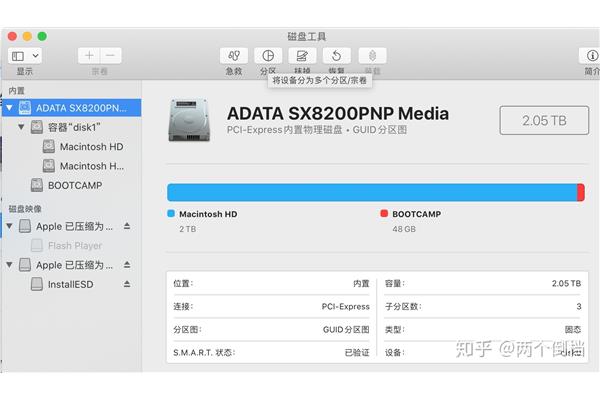Image resolution: width=600 pixels, height=400 pixels.
Task: Click the blue Macintosh HD legend swatch
Action: click(x=171, y=214)
